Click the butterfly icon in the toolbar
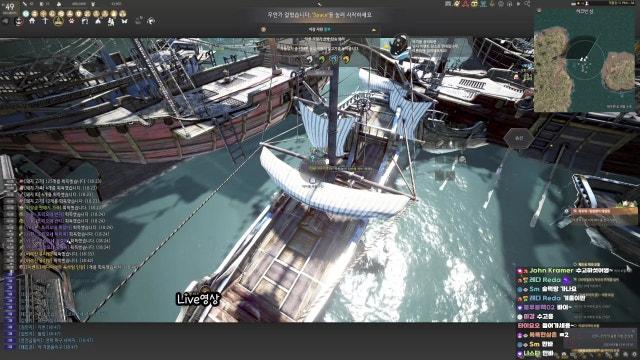This screenshot has width=640, height=360. tap(124, 21)
